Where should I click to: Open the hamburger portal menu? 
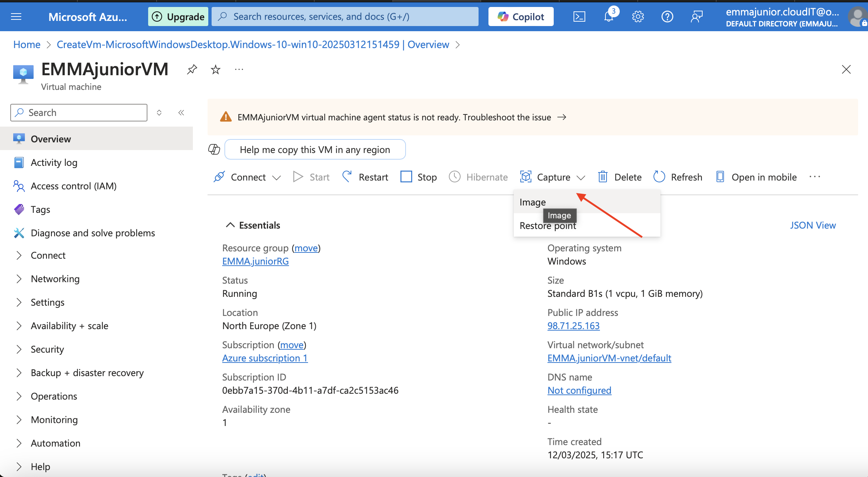[16, 17]
